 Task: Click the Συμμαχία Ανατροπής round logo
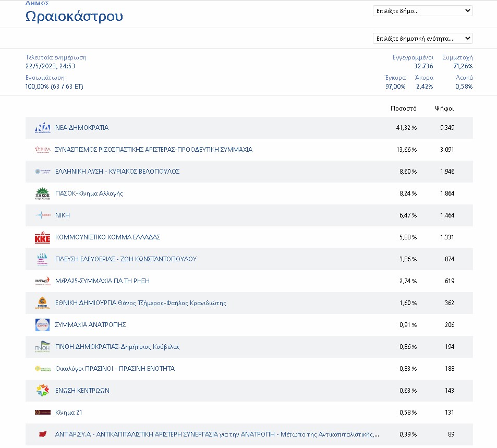coord(42,325)
